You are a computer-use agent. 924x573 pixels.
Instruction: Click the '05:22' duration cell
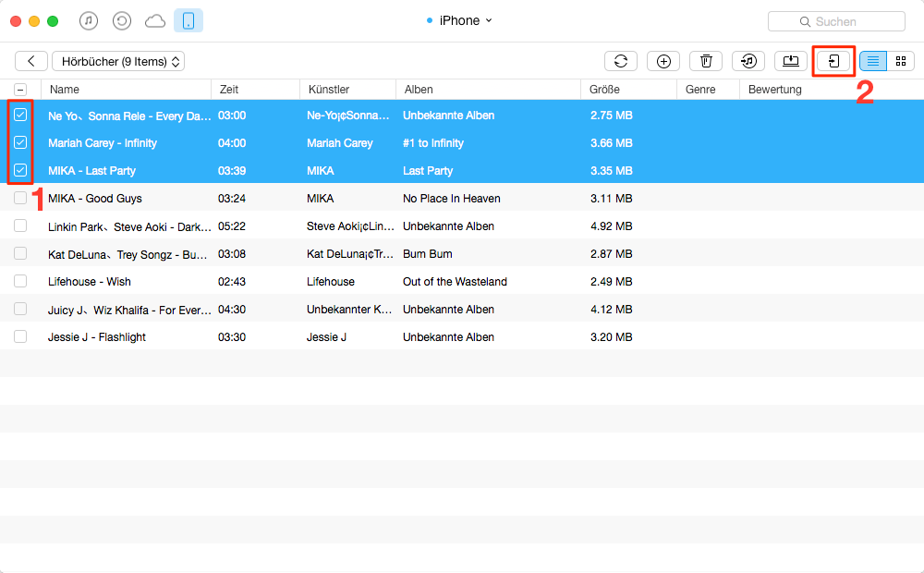[232, 226]
